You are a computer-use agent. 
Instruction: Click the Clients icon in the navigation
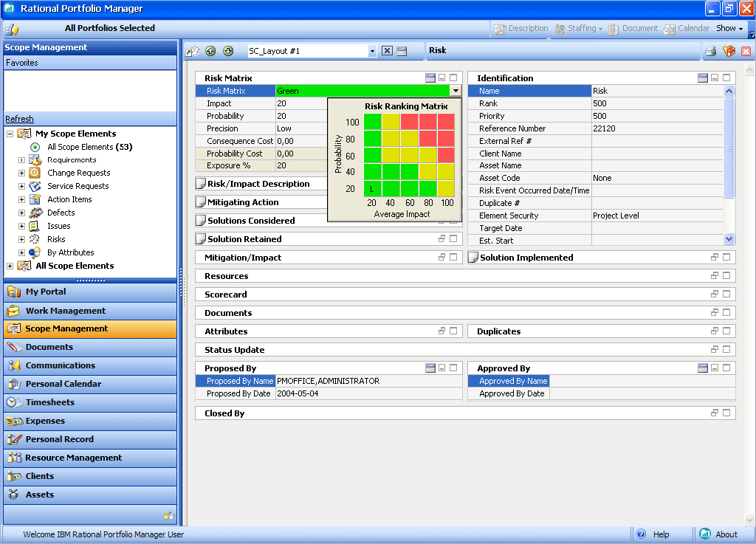pos(14,476)
